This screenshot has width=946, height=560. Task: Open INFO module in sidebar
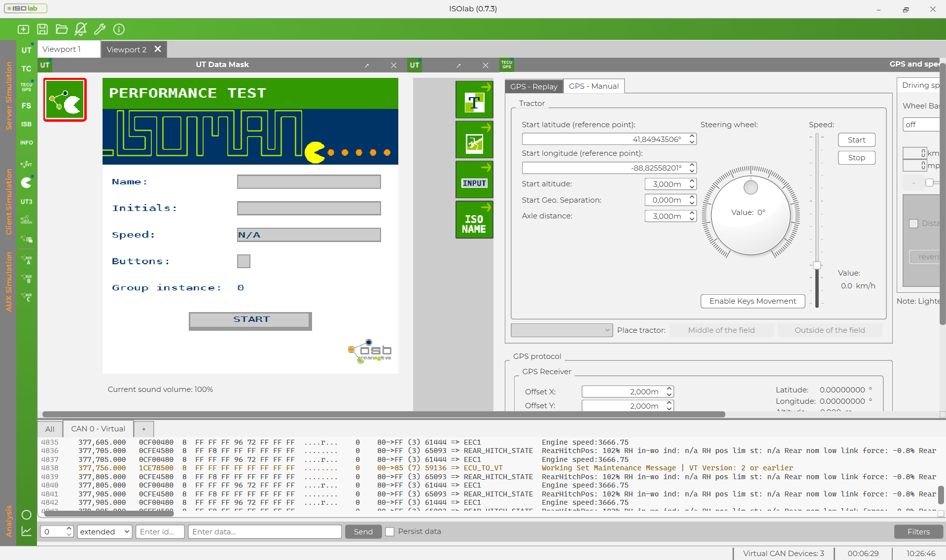[27, 142]
